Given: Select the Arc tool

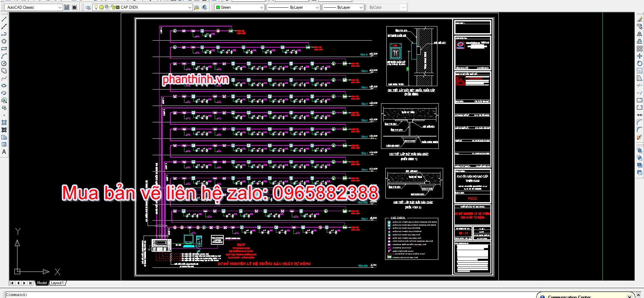Looking at the screenshot, I should tap(4, 56).
